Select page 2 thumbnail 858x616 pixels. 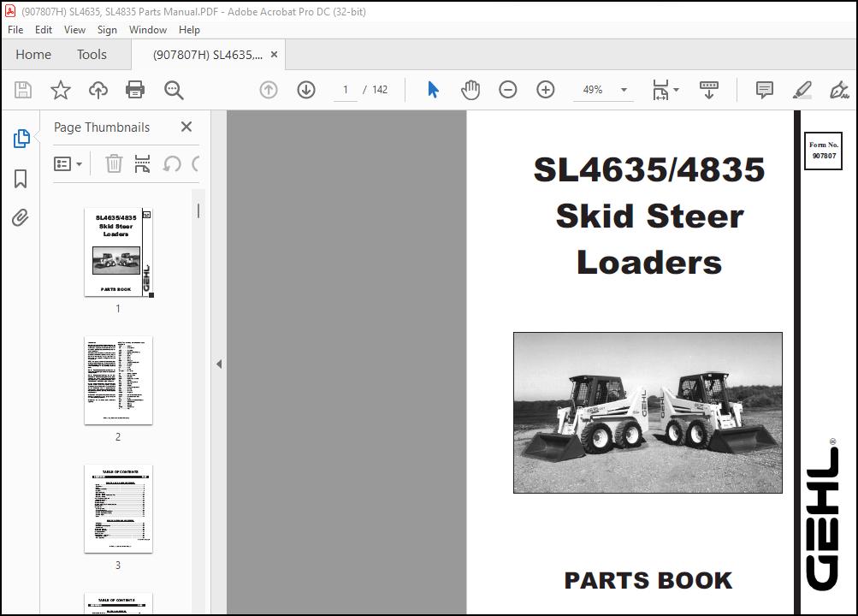pyautogui.click(x=118, y=380)
